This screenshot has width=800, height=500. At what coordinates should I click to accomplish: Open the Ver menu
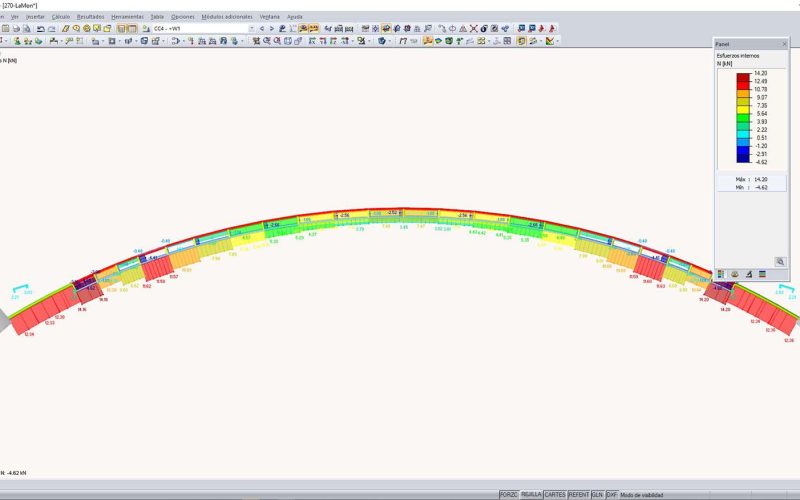(15, 17)
